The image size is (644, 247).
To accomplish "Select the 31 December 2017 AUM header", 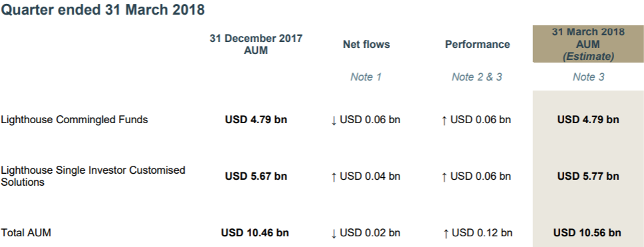I will pos(256,45).
